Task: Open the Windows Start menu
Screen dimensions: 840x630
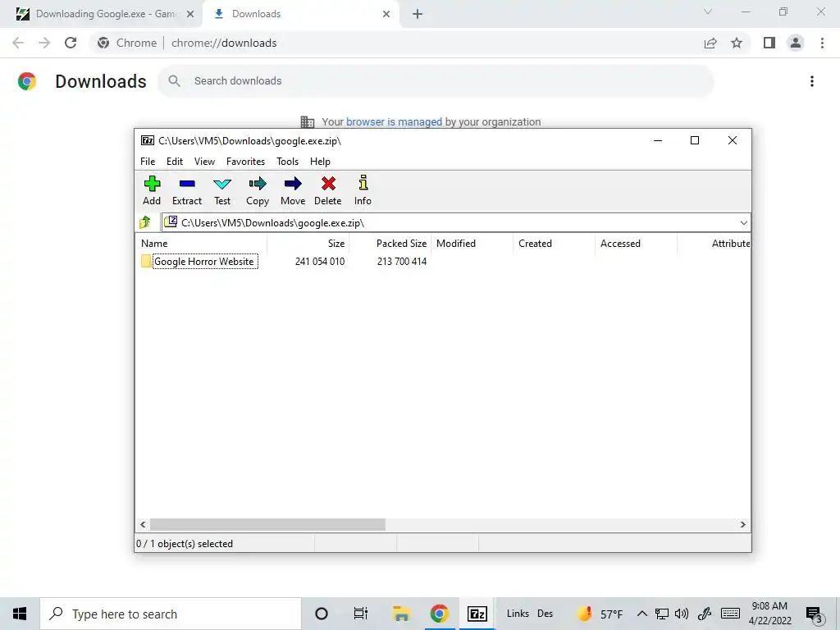Action: [x=20, y=614]
